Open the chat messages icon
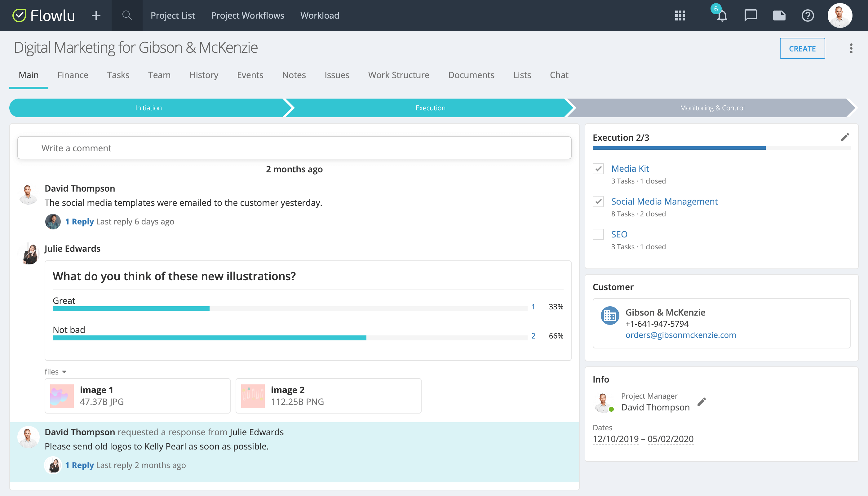This screenshot has height=496, width=868. click(751, 16)
